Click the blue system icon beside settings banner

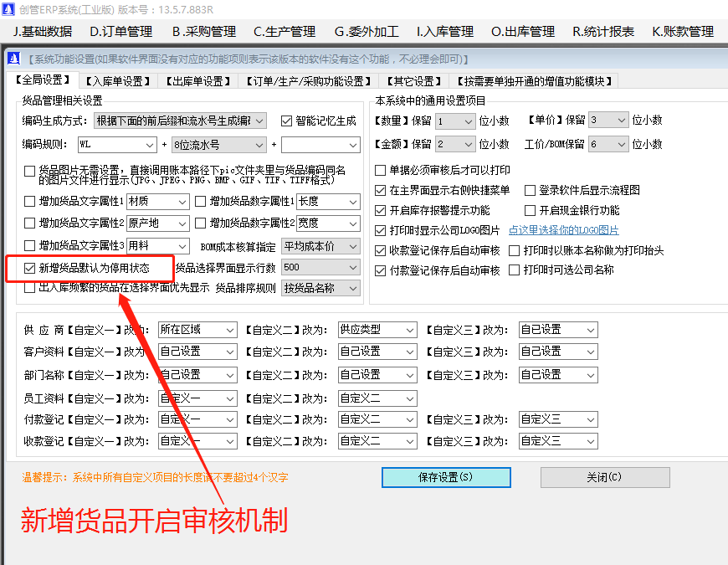click(x=12, y=57)
